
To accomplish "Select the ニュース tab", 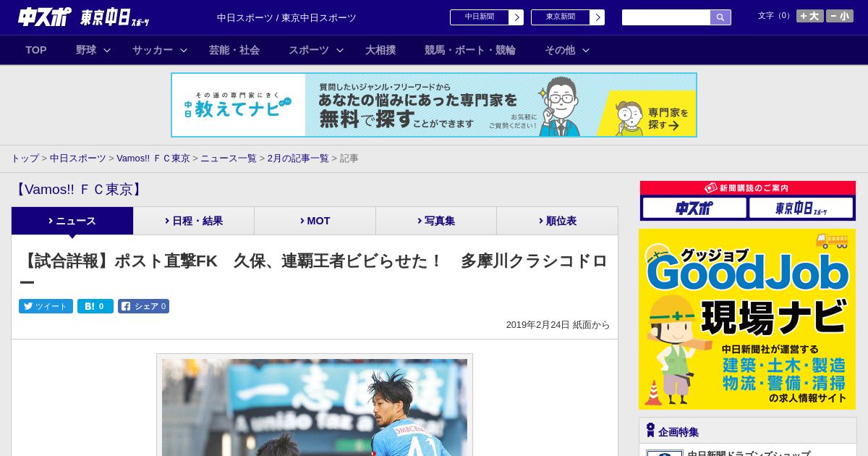I will [x=72, y=221].
